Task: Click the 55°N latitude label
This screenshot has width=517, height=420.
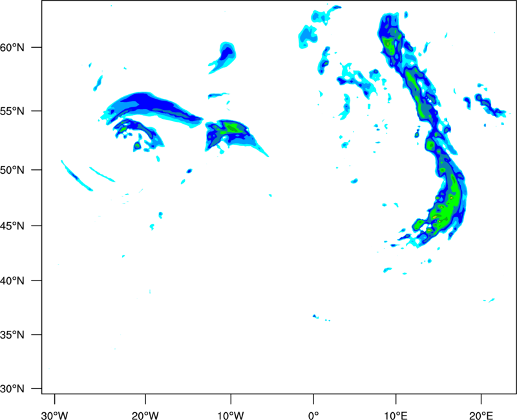Action: click(12, 111)
